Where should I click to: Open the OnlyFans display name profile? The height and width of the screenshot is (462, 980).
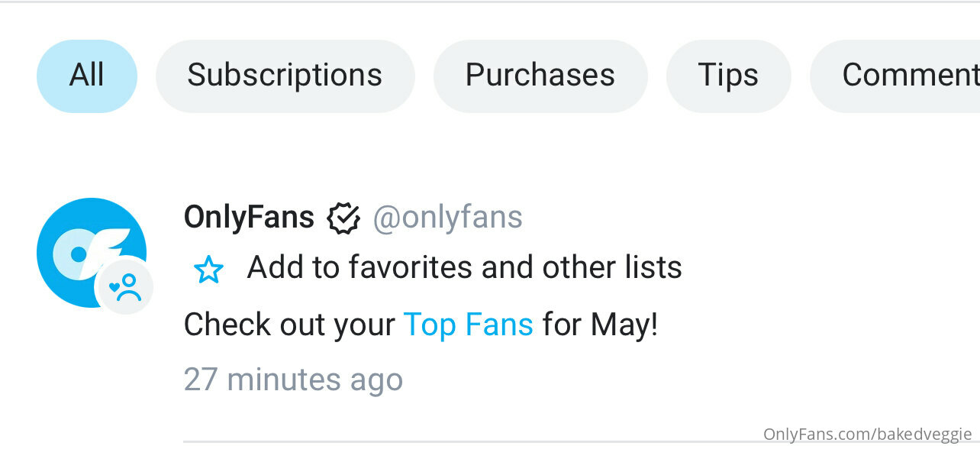pyautogui.click(x=249, y=218)
